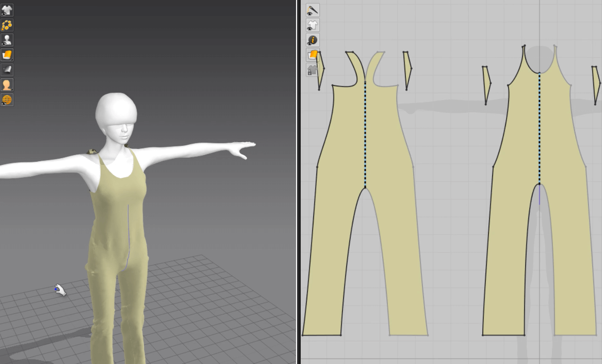Image resolution: width=602 pixels, height=364 pixels.
Task: Expand the avatar skin style flyout
Action: (x=7, y=85)
